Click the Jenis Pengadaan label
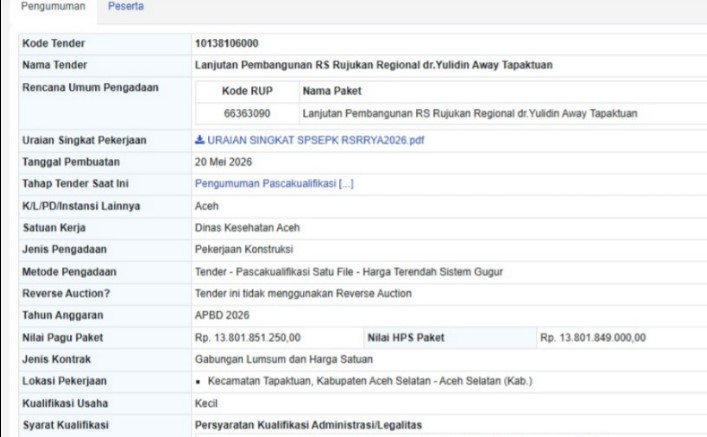 tap(64, 249)
